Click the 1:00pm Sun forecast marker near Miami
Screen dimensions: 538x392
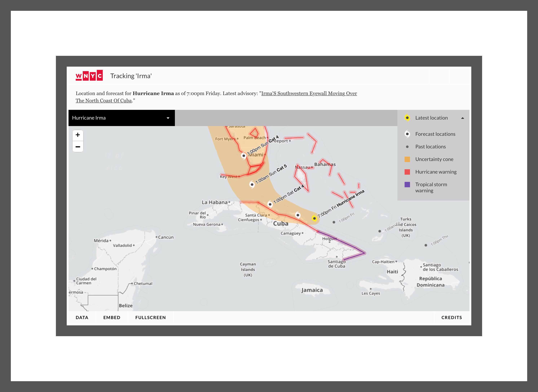(x=244, y=156)
